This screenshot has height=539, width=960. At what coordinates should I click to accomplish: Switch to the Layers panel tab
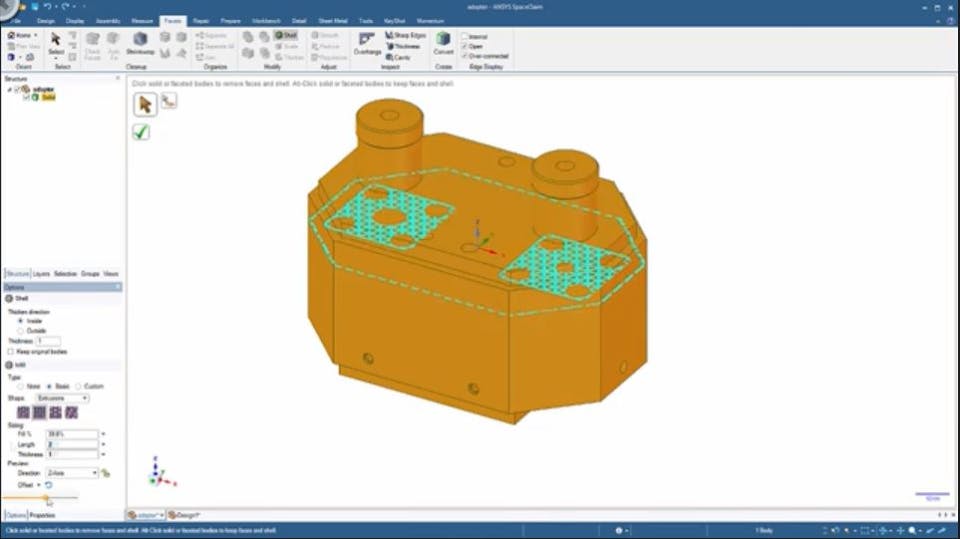[x=41, y=274]
